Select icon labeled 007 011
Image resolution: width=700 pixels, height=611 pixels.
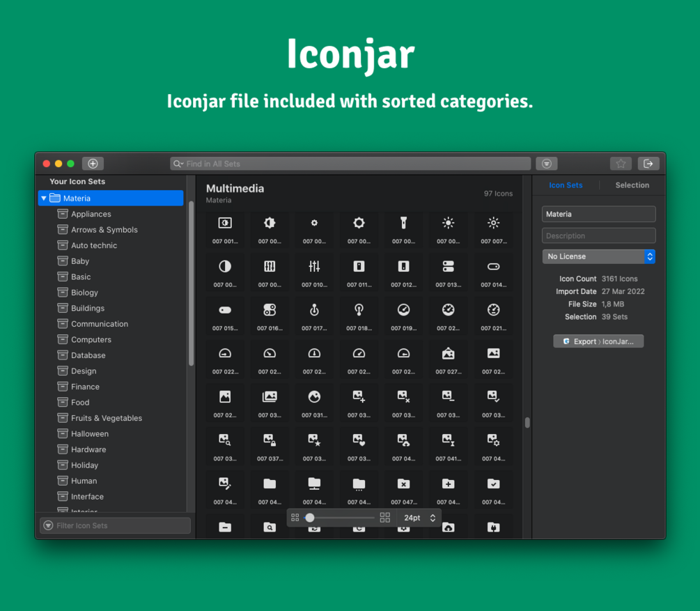point(359,273)
